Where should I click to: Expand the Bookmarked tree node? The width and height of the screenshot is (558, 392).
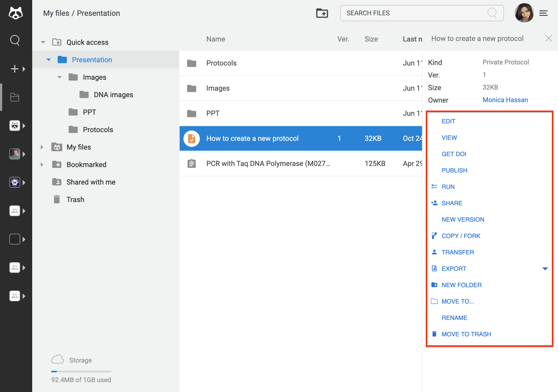(42, 165)
